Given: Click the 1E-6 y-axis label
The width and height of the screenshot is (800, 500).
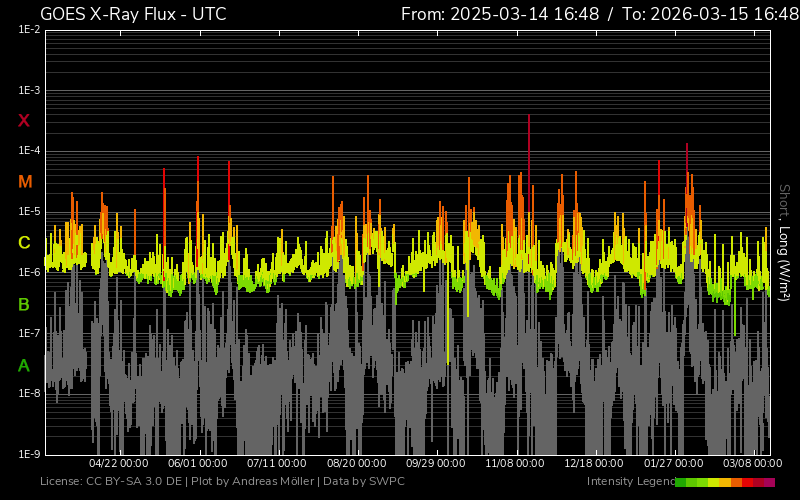Looking at the screenshot, I should point(29,273).
